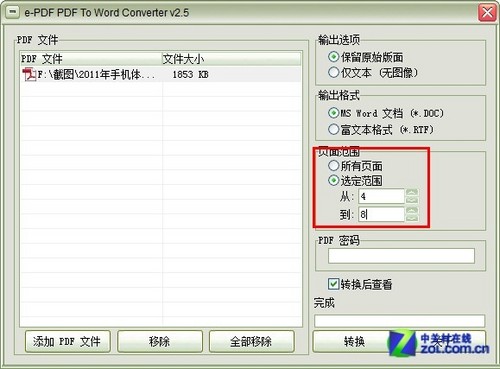Screen dimensions: 500x369
Task: Toggle the 转换后查看 checkbox
Action: pyautogui.click(x=333, y=284)
